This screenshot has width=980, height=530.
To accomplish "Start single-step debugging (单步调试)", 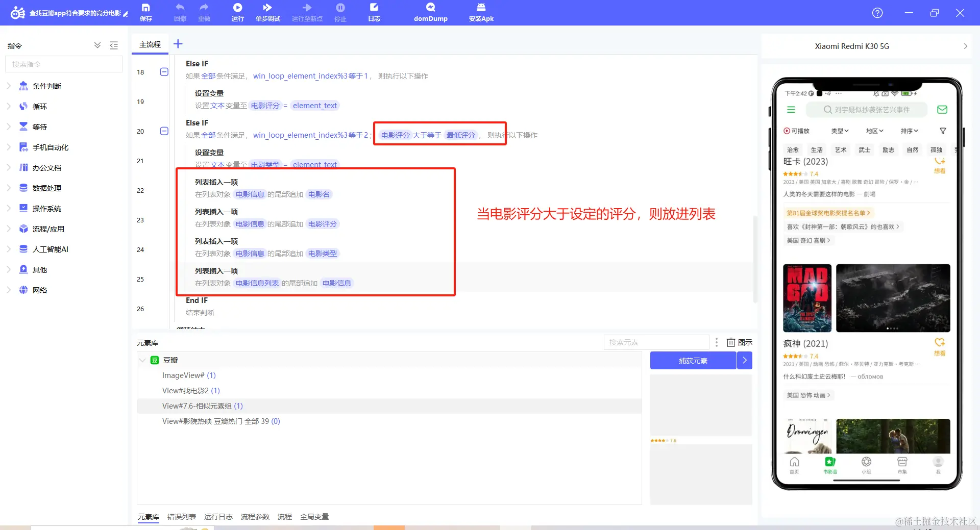I will point(267,12).
